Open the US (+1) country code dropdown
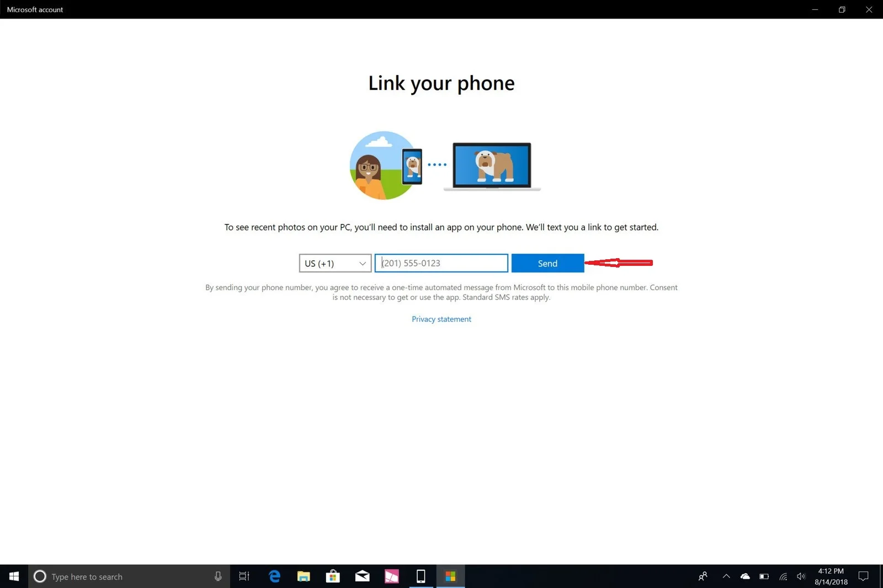The height and width of the screenshot is (588, 883). [x=335, y=263]
